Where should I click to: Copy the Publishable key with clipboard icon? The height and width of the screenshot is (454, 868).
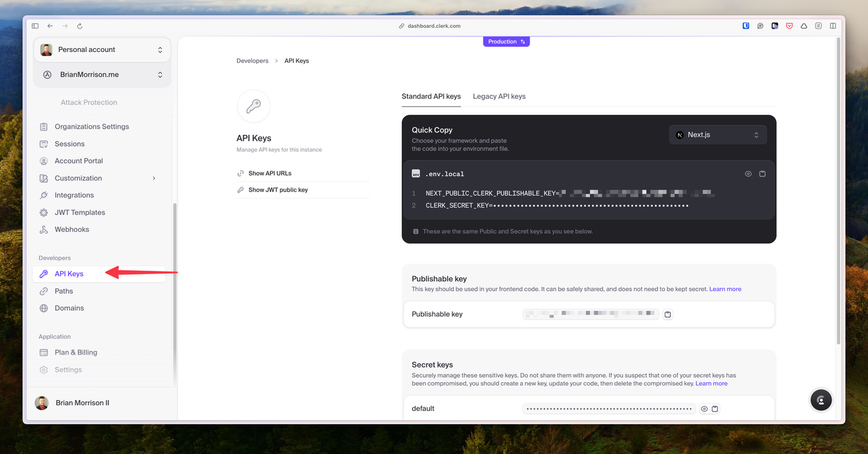667,315
